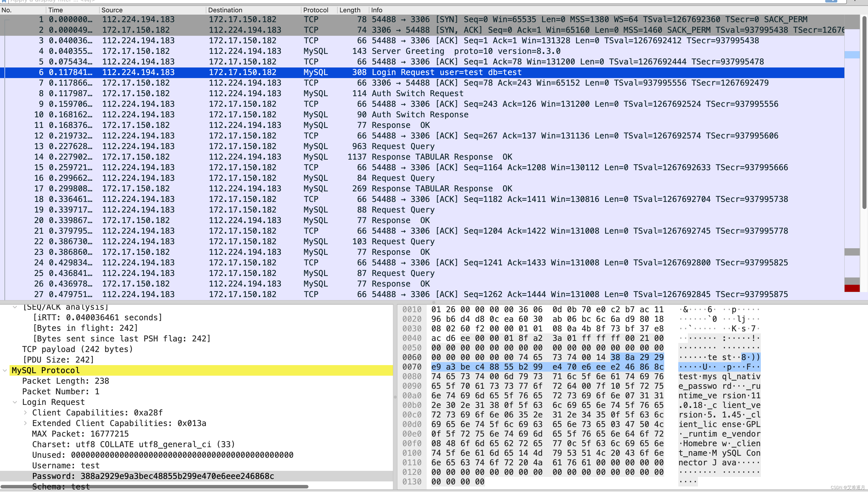Select packet 3 ACK Seq=1 Ack=1
The height and width of the screenshot is (492, 868).
[422, 41]
